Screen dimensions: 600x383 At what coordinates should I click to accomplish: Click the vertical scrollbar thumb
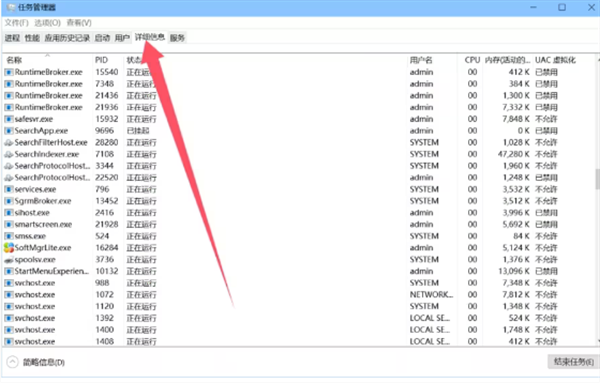pos(597,179)
